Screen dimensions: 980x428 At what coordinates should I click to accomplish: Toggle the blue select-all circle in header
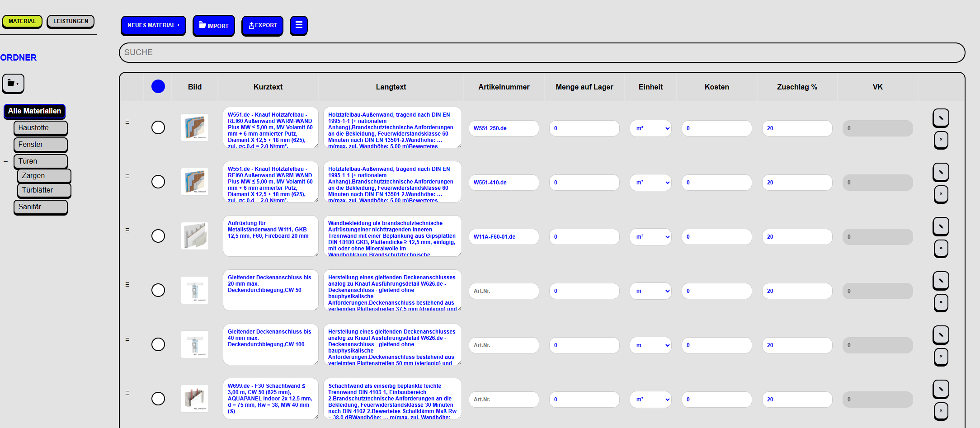[x=158, y=86]
